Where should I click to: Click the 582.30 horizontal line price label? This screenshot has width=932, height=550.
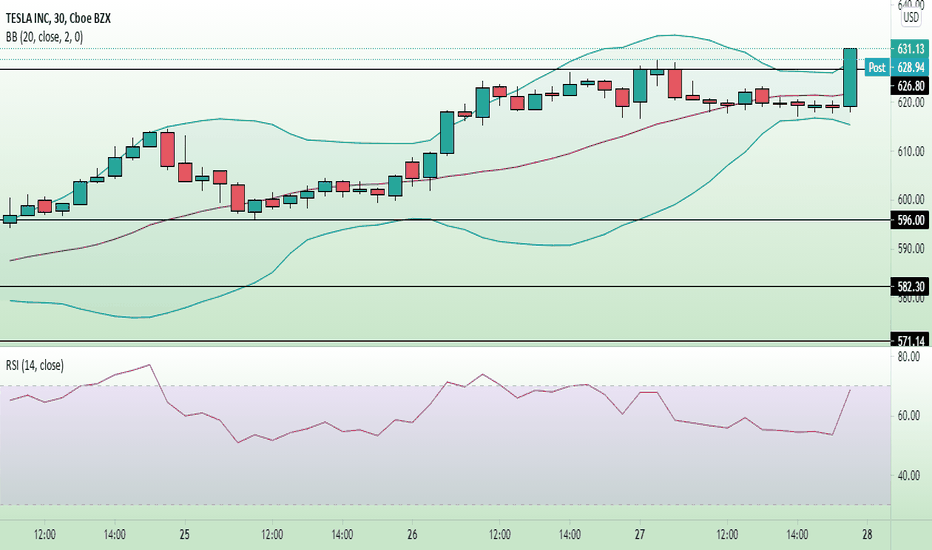pyautogui.click(x=910, y=287)
